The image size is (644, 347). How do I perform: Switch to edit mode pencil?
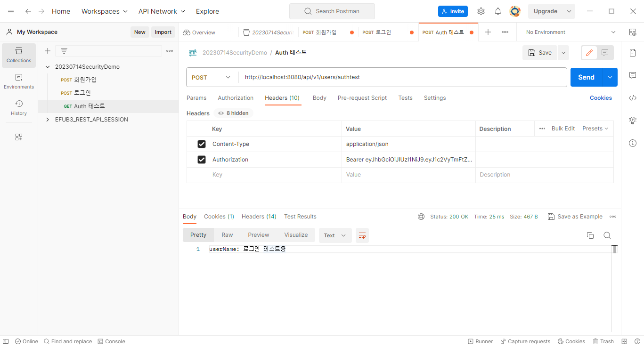tap(589, 53)
